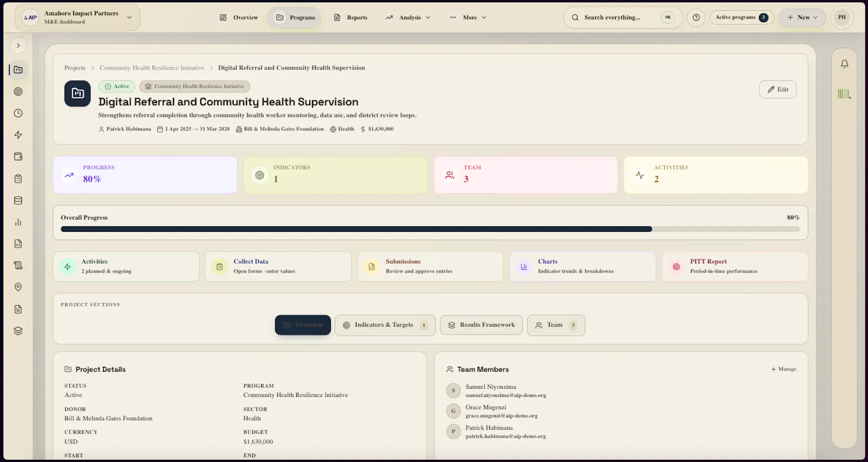
Task: Click the help question mark icon
Action: coord(696,17)
